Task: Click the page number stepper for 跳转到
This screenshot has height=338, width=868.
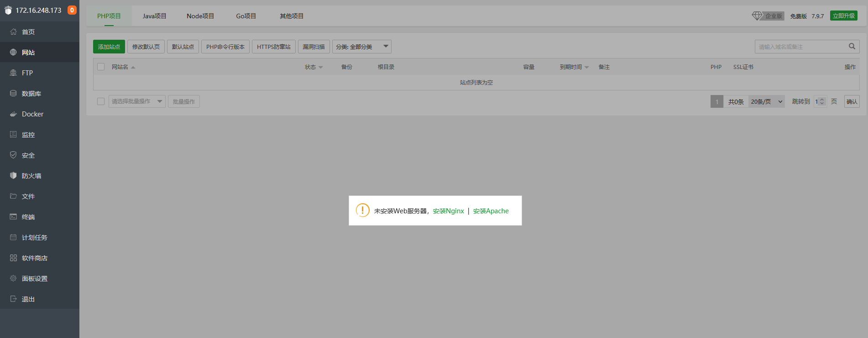Action: tap(821, 101)
